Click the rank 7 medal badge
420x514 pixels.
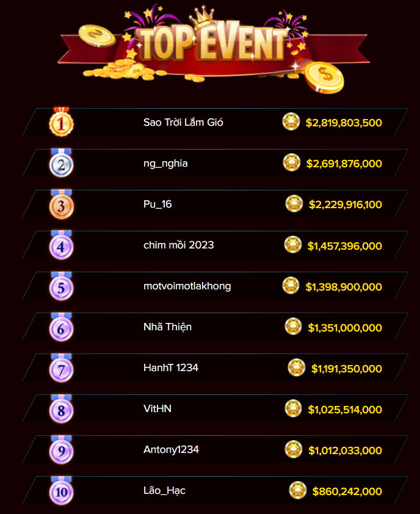pyautogui.click(x=61, y=368)
